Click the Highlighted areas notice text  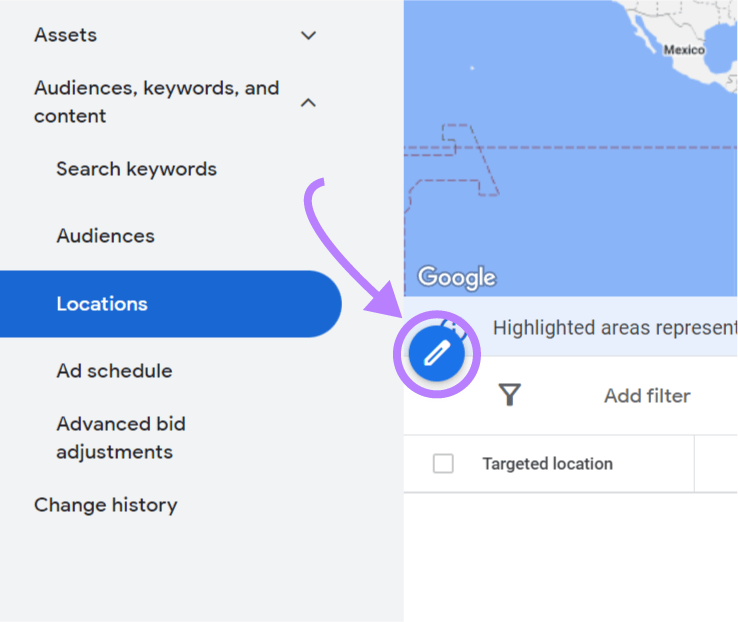[x=614, y=328]
